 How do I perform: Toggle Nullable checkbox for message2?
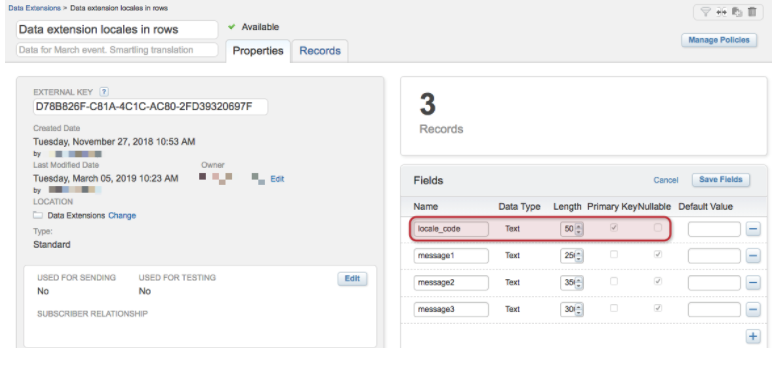click(x=658, y=281)
